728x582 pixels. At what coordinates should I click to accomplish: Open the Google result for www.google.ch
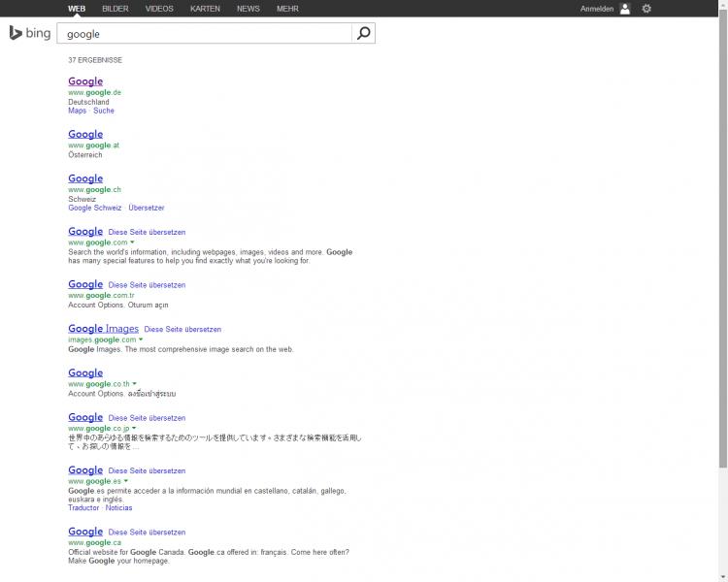pyautogui.click(x=85, y=178)
